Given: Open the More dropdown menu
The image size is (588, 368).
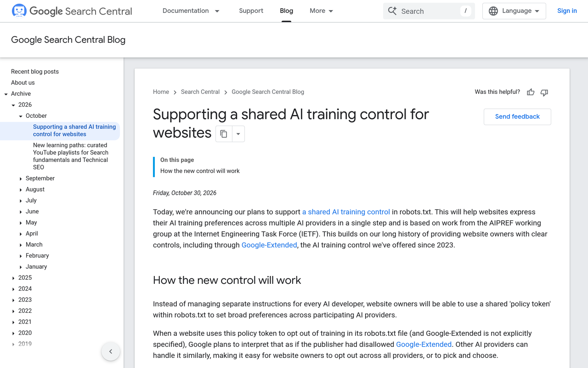Looking at the screenshot, I should (x=322, y=11).
